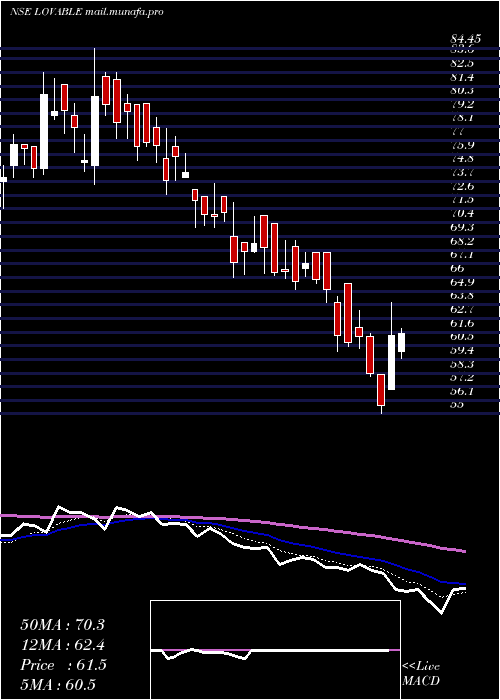The image size is (500, 700).
Task: Click the Price : 61.5 readout
Action: 63,665
